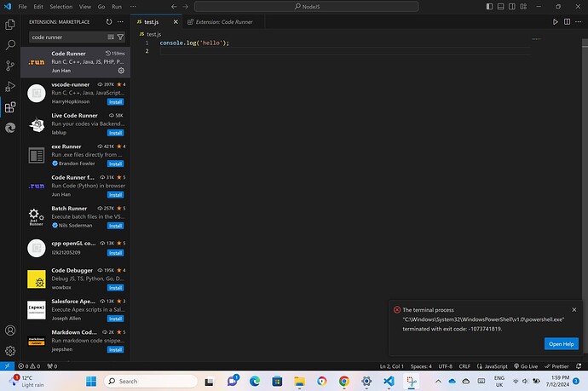Expand the overflow menu ellipsis
Viewport: 588px width, 391px height.
click(133, 6)
